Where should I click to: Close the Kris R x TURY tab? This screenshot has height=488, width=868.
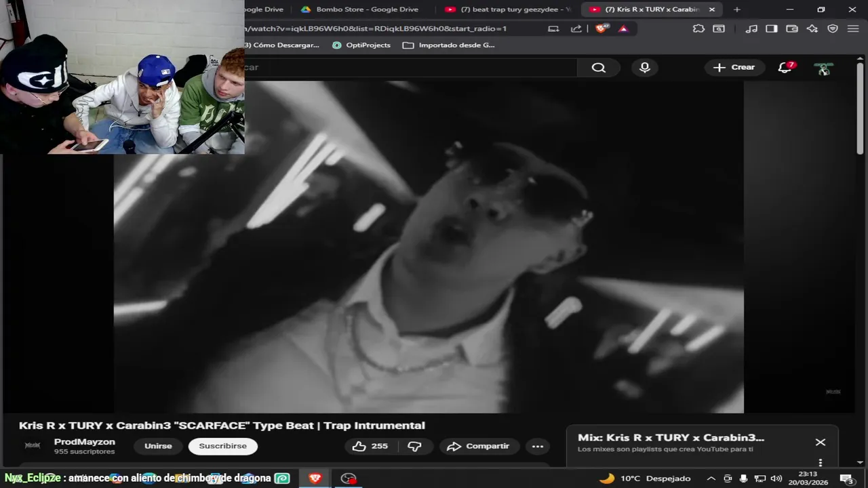[712, 9]
